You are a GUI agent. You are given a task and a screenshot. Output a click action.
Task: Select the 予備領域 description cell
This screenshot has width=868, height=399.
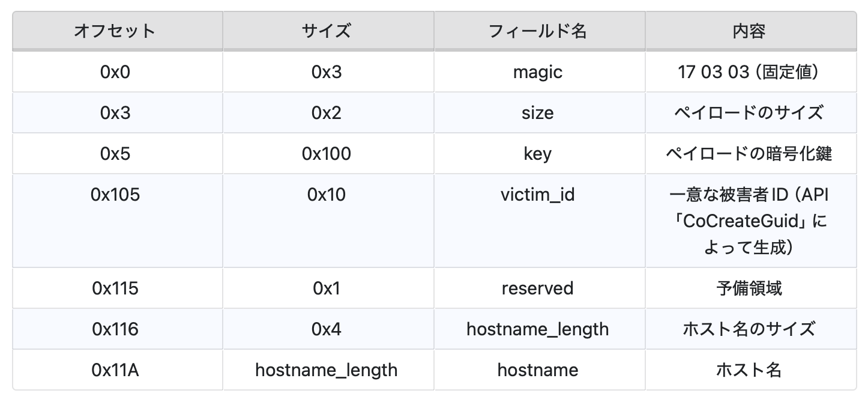pos(749,288)
